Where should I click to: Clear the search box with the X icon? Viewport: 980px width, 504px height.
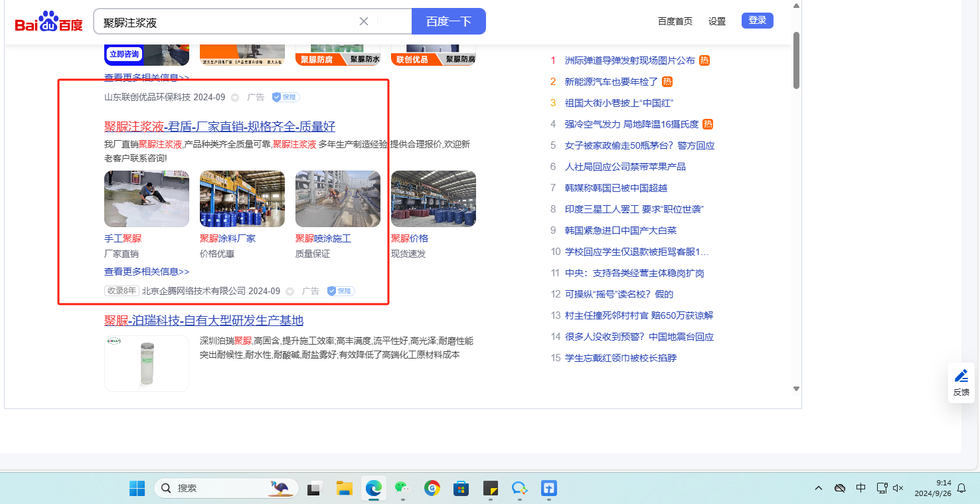(364, 21)
